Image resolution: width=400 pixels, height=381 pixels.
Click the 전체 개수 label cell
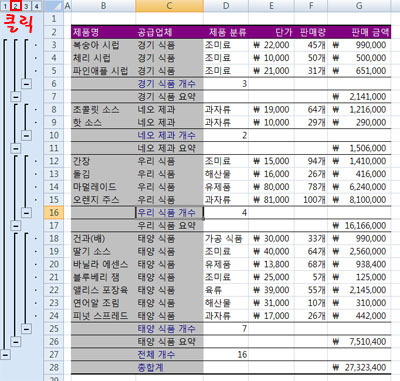(169, 354)
